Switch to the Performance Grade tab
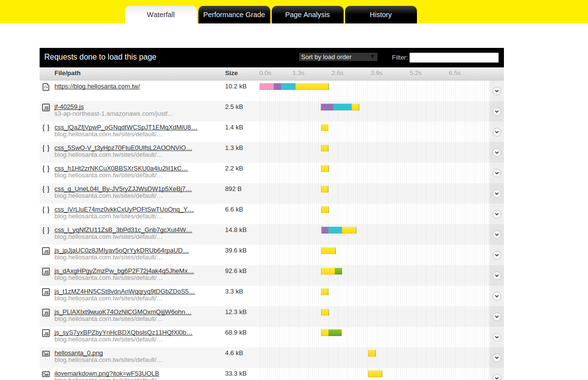 (234, 15)
